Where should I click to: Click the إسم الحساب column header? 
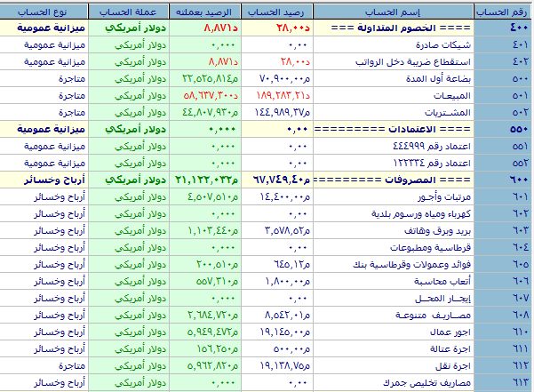click(394, 12)
